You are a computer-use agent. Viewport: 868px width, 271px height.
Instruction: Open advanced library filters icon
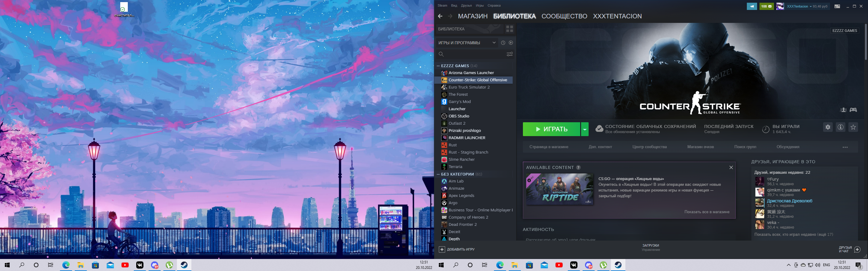[x=509, y=54]
